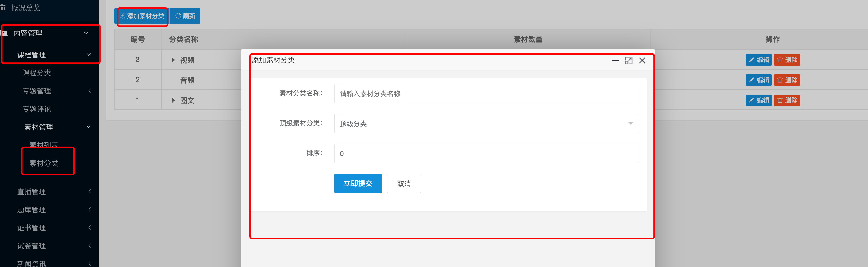Open the 顶级素材分类 dropdown
This screenshot has height=267, width=868.
486,124
